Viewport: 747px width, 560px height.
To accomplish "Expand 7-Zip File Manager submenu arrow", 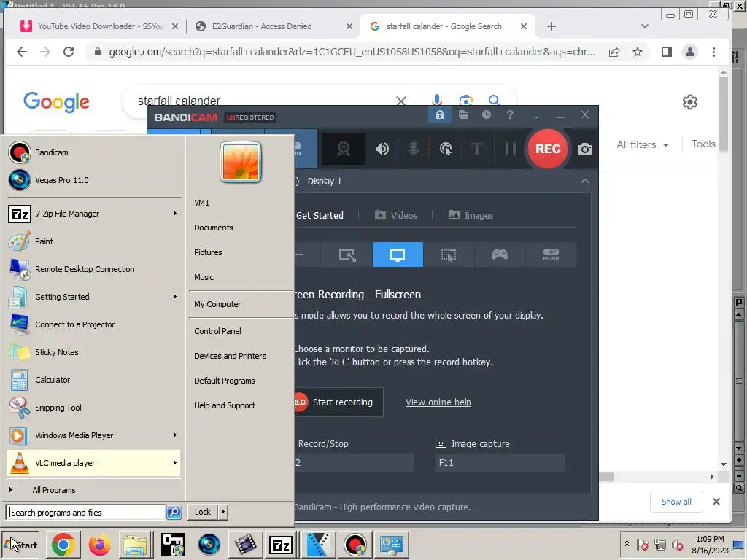I will (175, 214).
